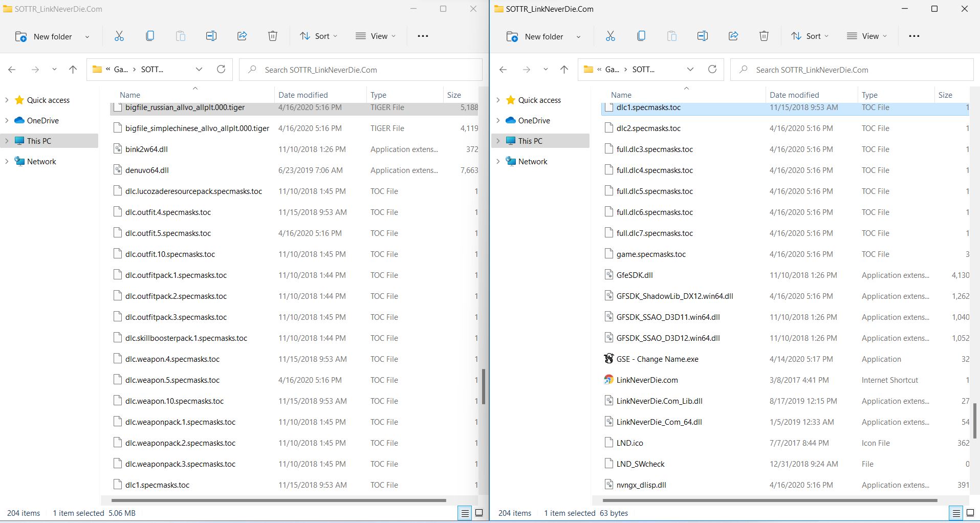Refresh the right window folder view
The image size is (980, 523).
[712, 70]
